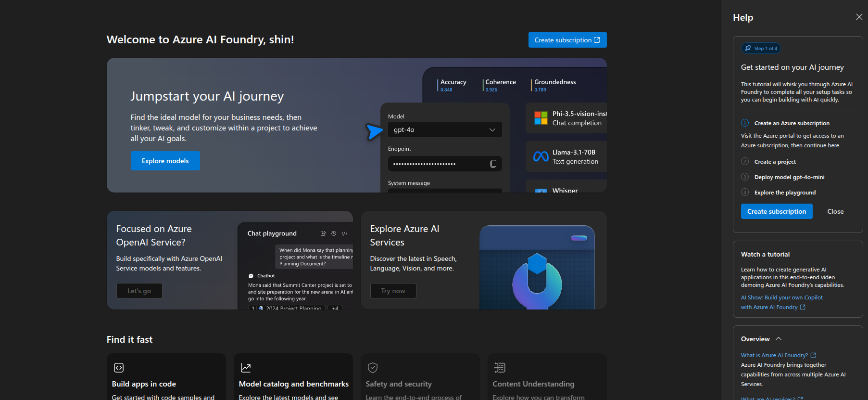Viewport: 868px width, 400px height.
Task: Click Explore Azure AI Services heading
Action: 404,235
